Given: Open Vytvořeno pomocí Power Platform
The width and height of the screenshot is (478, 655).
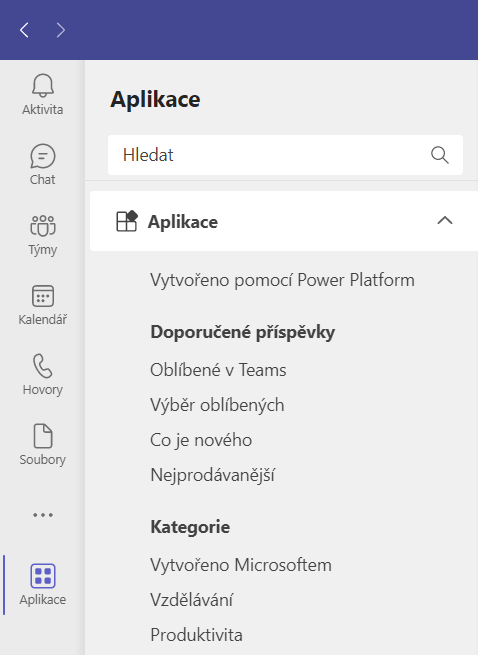Looking at the screenshot, I should coord(282,280).
